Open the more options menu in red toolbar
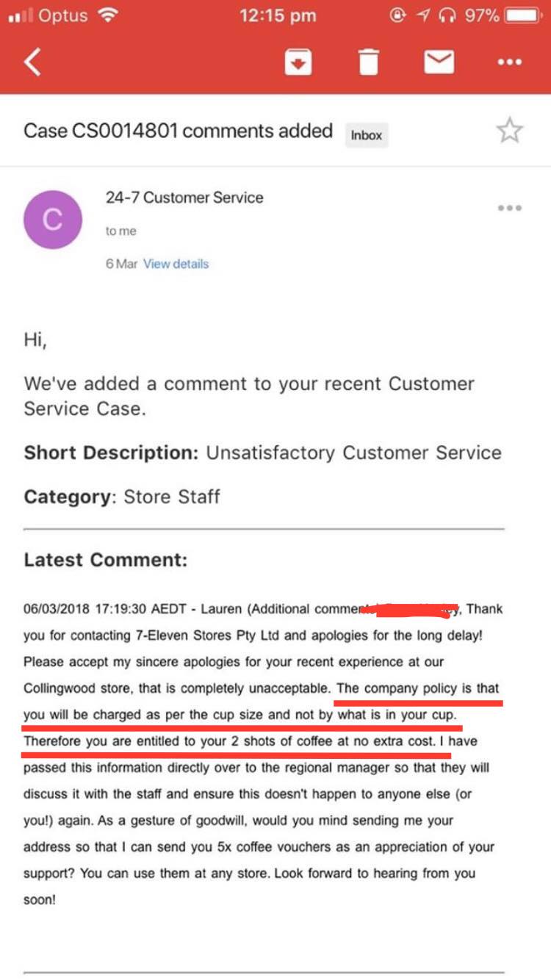551x980 pixels. pos(510,62)
